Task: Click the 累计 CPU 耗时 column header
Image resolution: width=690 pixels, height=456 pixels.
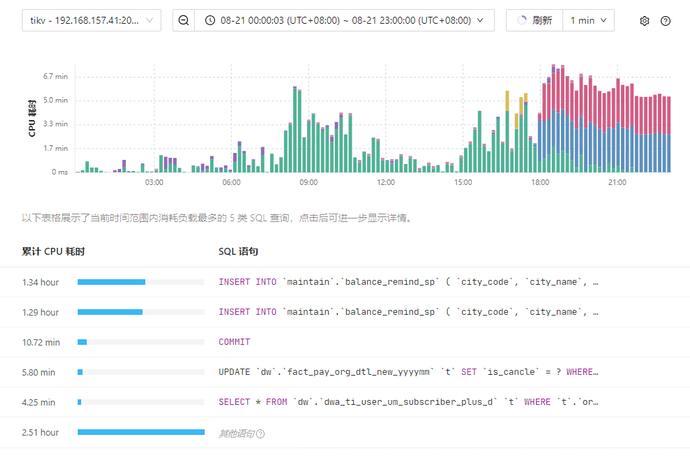Action: pyautogui.click(x=53, y=251)
